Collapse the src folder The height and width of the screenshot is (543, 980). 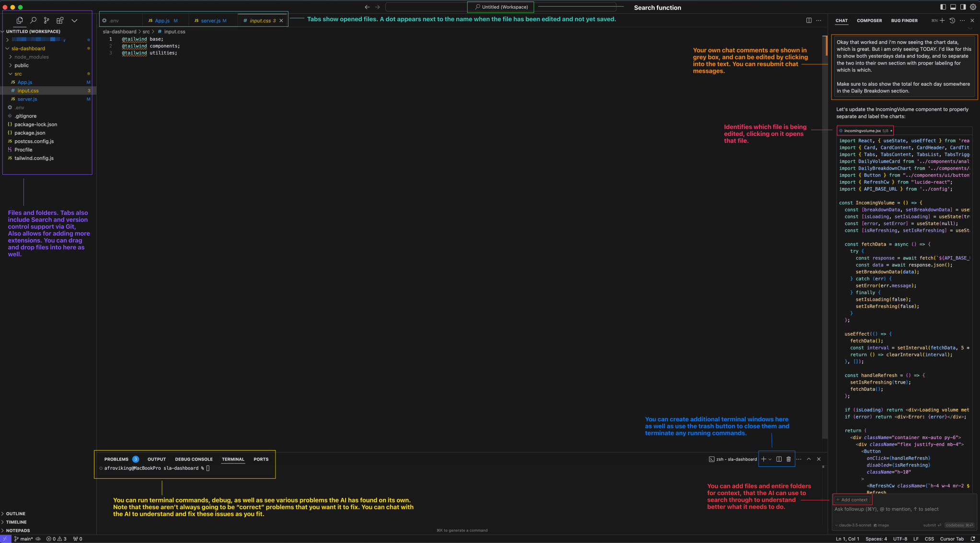[x=18, y=74]
